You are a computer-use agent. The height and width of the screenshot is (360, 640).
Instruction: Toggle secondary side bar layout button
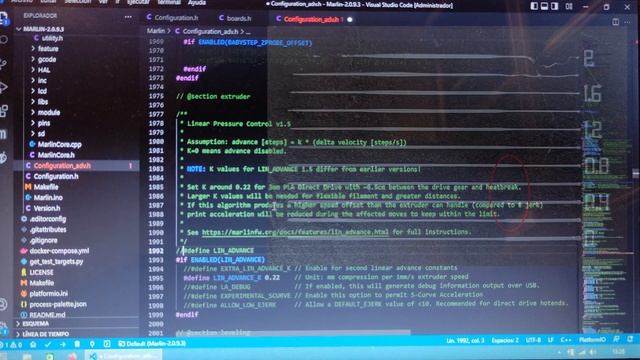click(x=555, y=6)
